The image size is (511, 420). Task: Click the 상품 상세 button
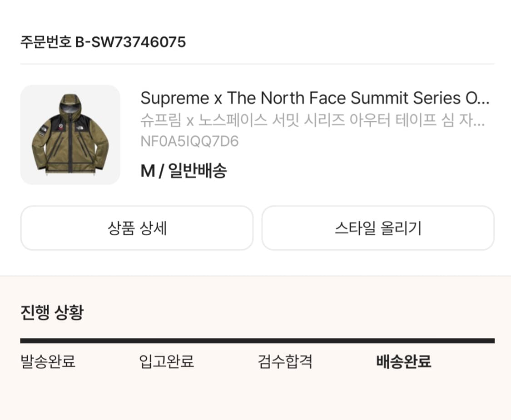(137, 228)
